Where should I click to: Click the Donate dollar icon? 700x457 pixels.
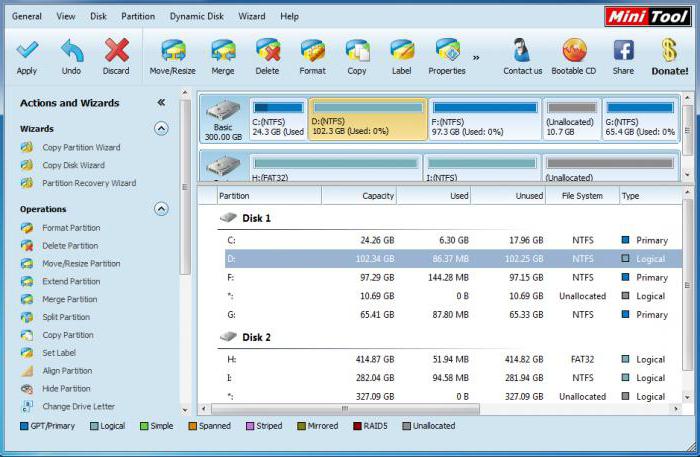click(x=669, y=52)
